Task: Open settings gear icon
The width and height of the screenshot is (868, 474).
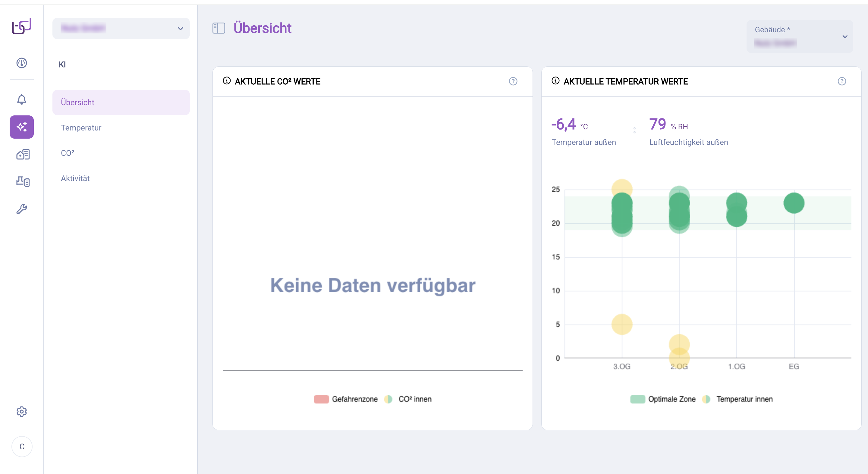Action: (22, 411)
